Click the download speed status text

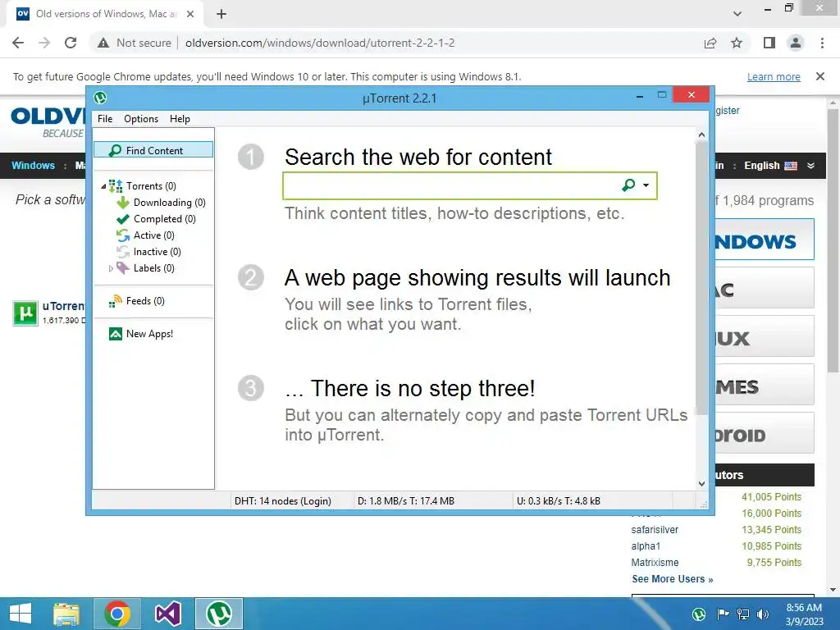pos(406,501)
